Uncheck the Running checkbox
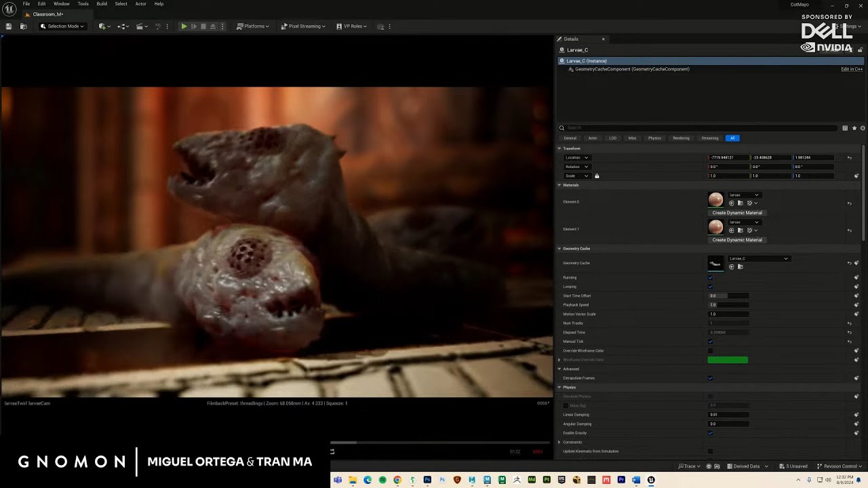Viewport: 868px width, 488px height. [x=710, y=278]
